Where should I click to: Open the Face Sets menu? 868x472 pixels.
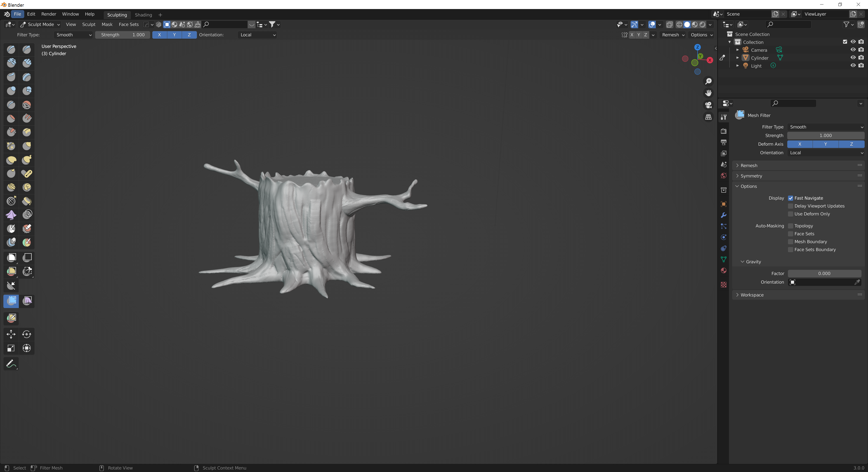(128, 24)
